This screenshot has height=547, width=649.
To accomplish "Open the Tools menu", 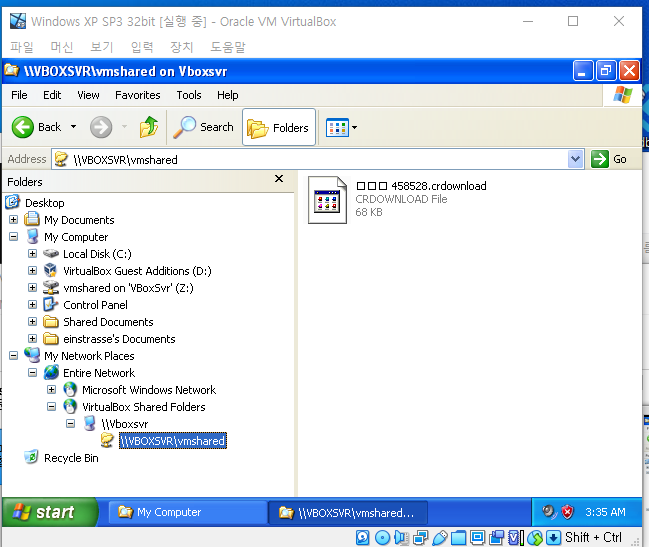I will 189,95.
